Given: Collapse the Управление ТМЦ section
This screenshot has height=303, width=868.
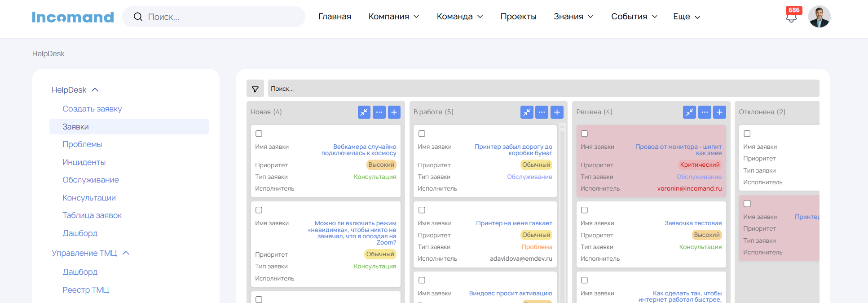Looking at the screenshot, I should pos(126,253).
